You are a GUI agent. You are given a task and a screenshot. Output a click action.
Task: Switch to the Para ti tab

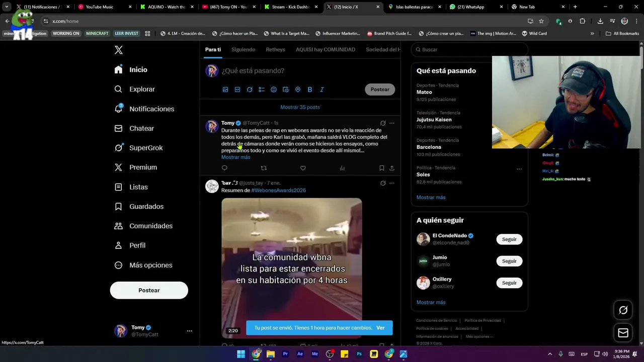[x=213, y=49]
